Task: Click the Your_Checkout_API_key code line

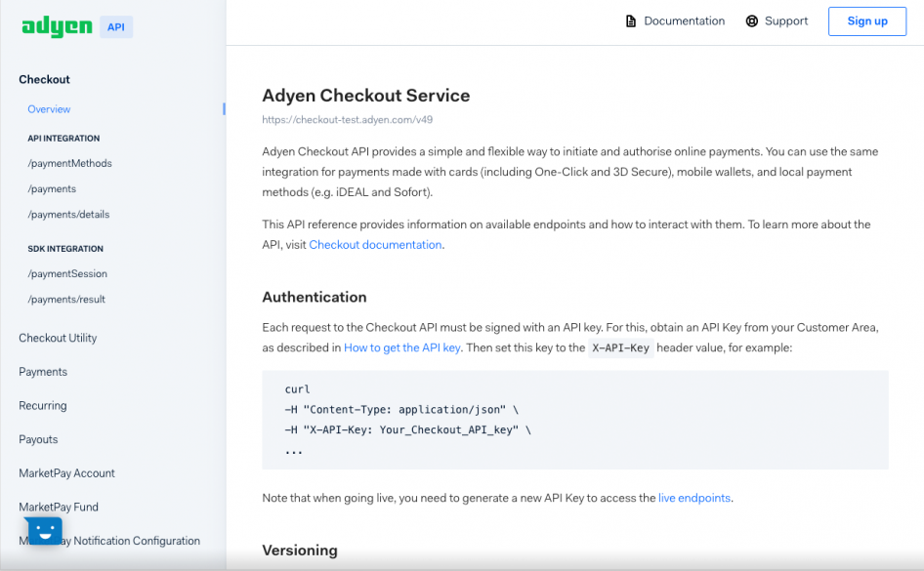Action: coord(407,429)
